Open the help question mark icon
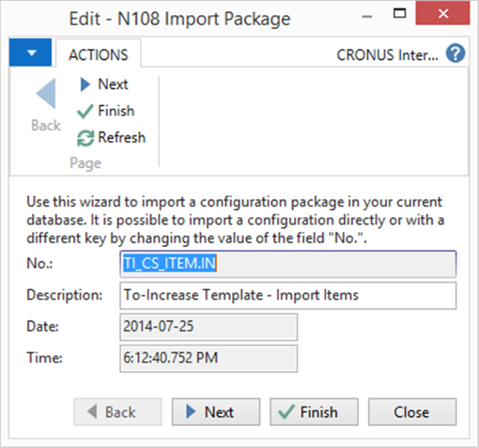Viewport: 479px width, 448px height. 455,54
